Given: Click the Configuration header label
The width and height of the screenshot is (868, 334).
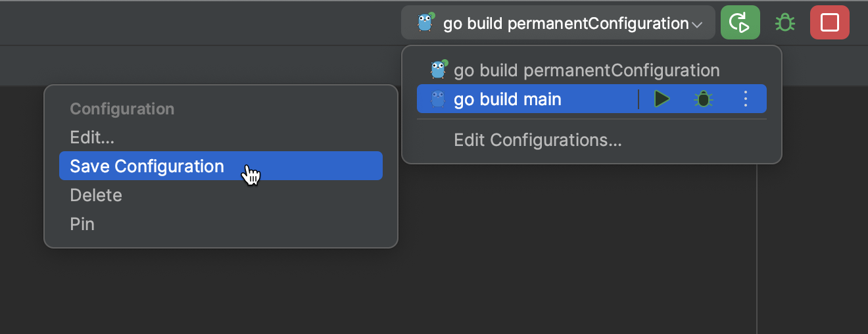Looking at the screenshot, I should click(122, 109).
